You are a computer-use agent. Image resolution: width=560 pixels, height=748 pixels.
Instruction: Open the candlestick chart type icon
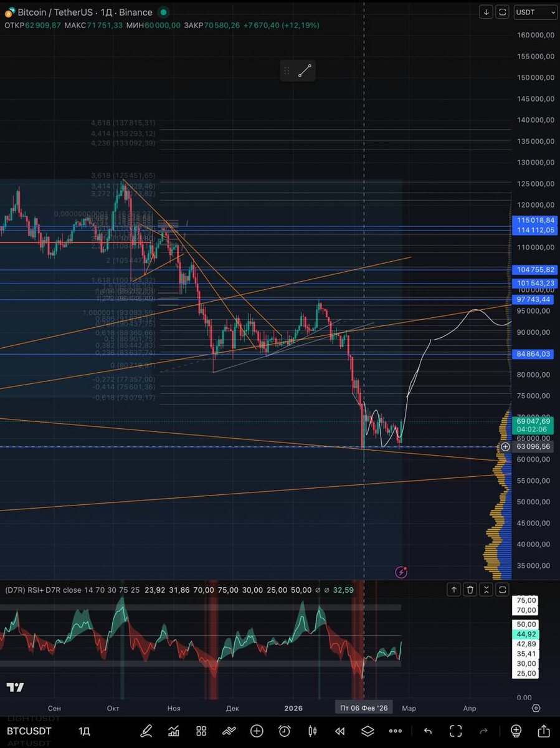[x=312, y=731]
